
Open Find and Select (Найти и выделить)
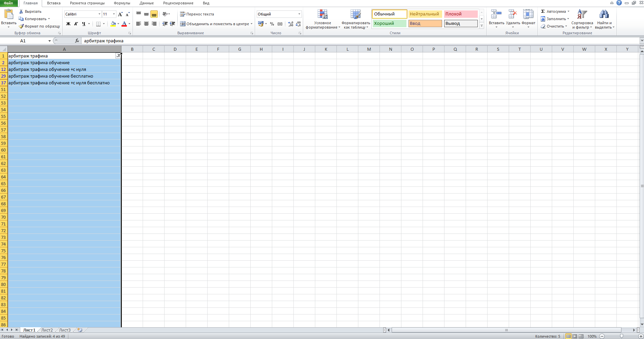(604, 19)
